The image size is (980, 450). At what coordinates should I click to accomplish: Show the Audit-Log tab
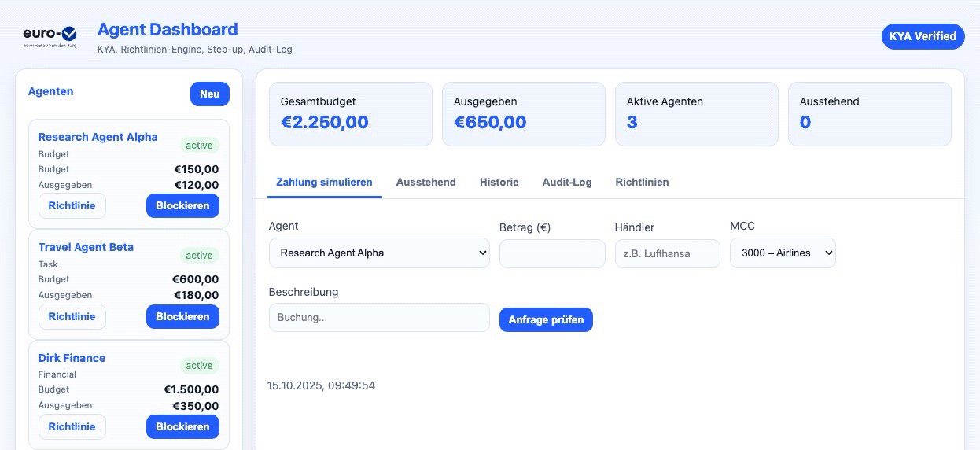tap(566, 182)
